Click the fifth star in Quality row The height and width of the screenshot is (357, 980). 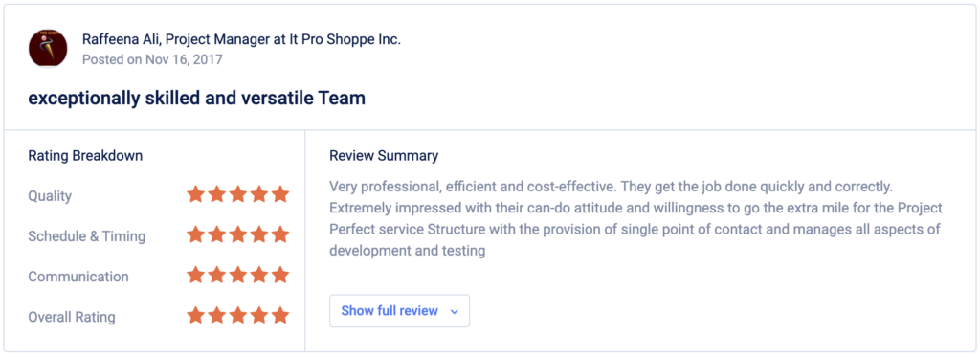pos(280,194)
